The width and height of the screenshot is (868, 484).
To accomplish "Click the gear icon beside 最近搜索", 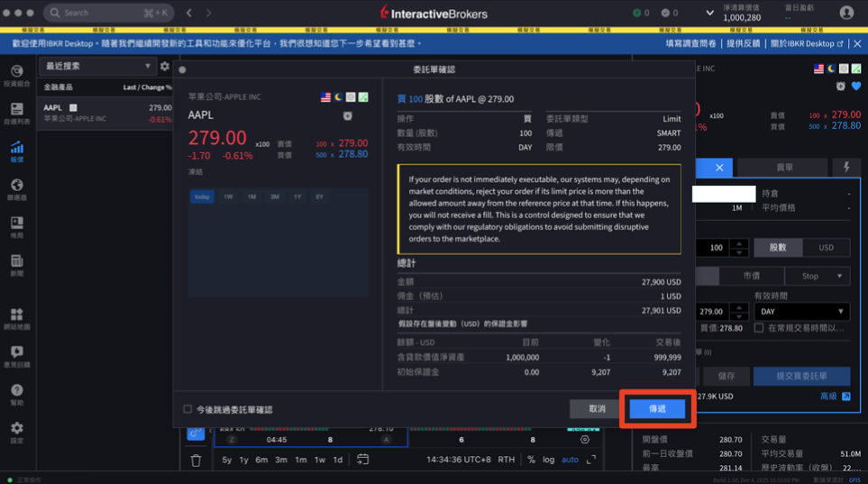I will pyautogui.click(x=164, y=67).
